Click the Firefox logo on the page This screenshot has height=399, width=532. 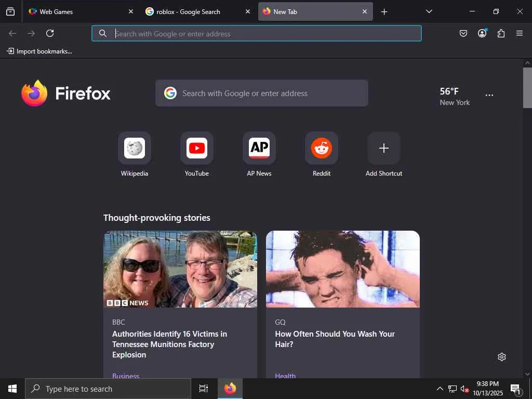[66, 93]
